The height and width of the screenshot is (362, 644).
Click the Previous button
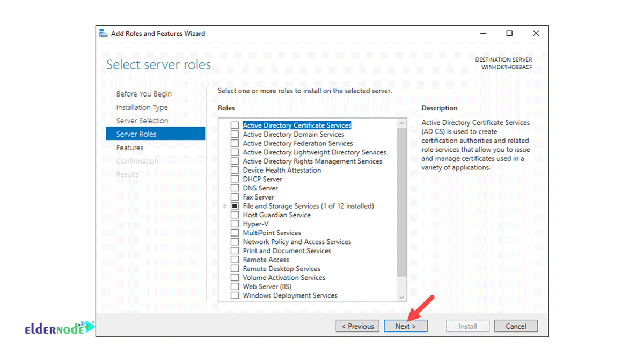(x=357, y=326)
